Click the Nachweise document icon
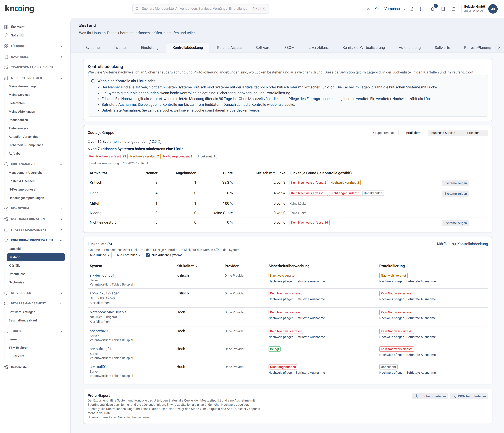This screenshot has width=504, height=433. (x=6, y=57)
